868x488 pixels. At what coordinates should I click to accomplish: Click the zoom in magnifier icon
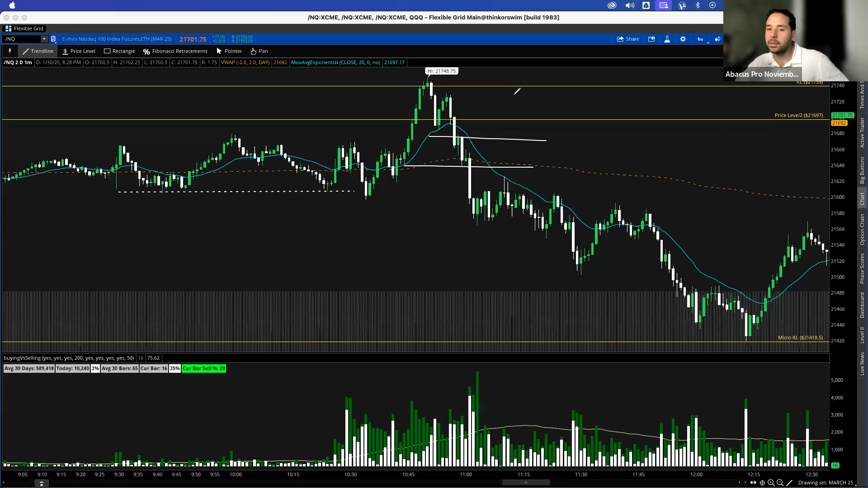click(x=771, y=483)
